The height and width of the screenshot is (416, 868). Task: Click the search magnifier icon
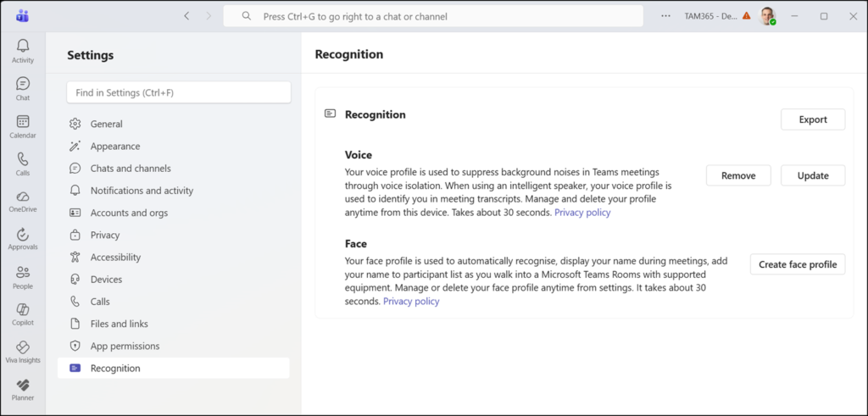tap(247, 16)
